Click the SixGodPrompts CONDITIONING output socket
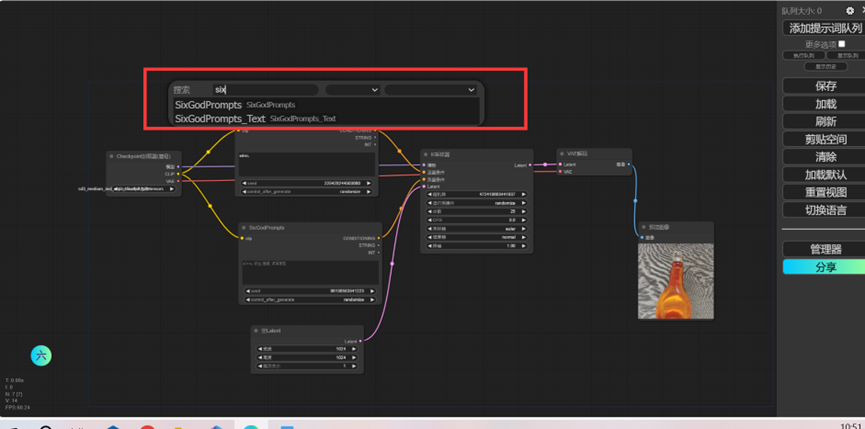 click(379, 238)
